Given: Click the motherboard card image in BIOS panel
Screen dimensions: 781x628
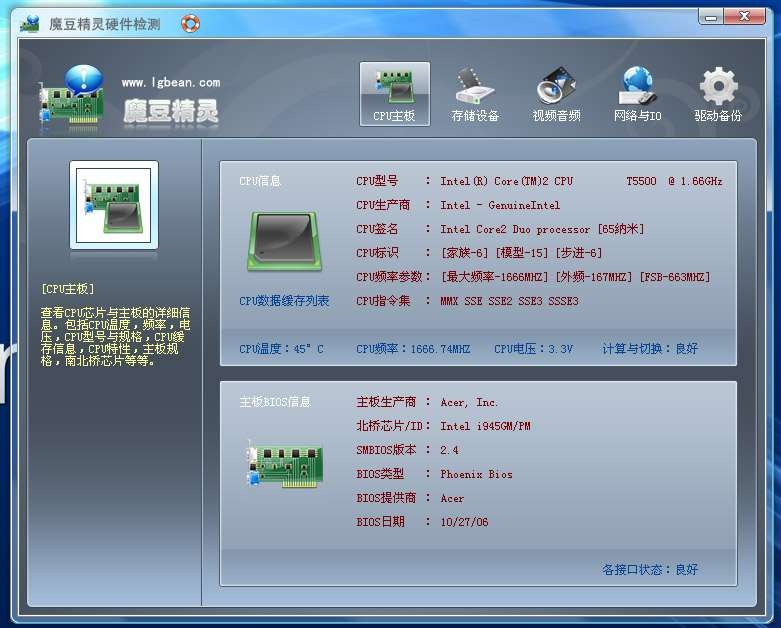Looking at the screenshot, I should click(x=285, y=463).
